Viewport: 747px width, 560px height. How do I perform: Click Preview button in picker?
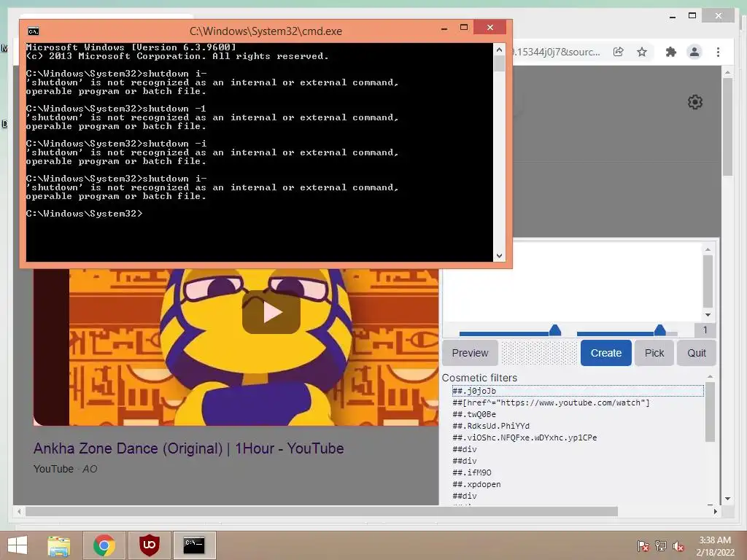[x=470, y=353]
